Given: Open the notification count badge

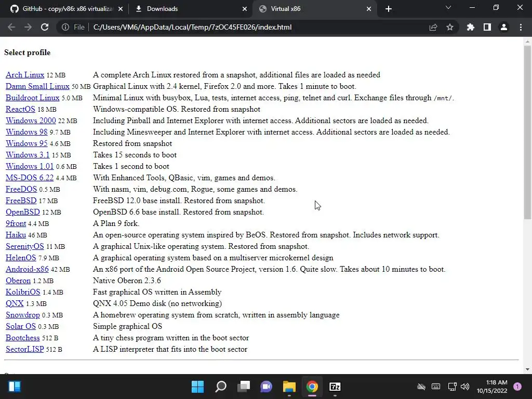Looking at the screenshot, I should [517, 387].
